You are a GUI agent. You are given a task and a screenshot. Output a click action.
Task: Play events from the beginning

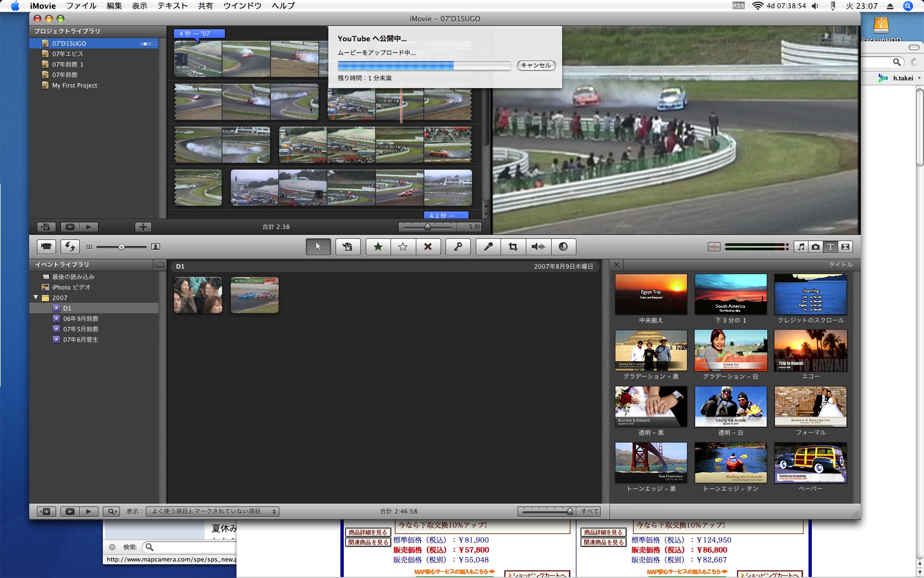click(89, 511)
